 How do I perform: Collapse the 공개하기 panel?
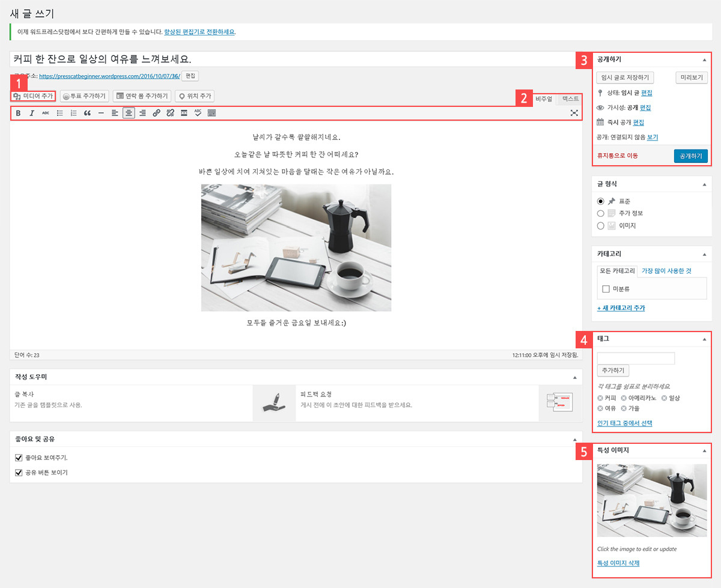click(x=704, y=60)
